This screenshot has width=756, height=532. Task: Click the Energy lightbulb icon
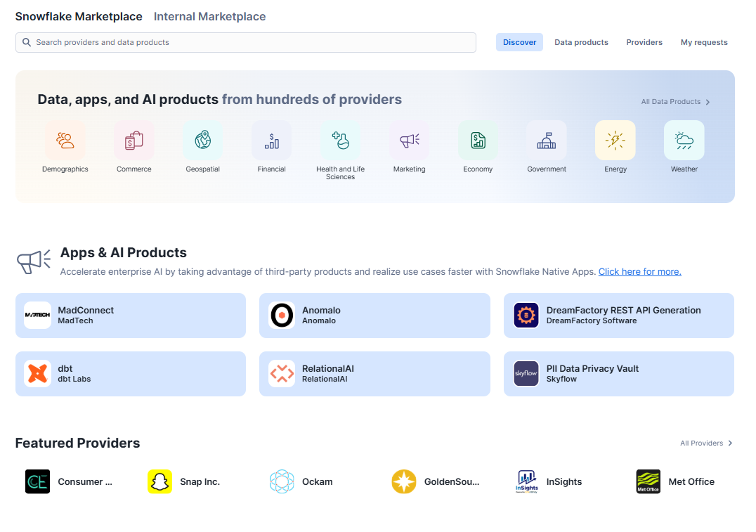pos(615,140)
